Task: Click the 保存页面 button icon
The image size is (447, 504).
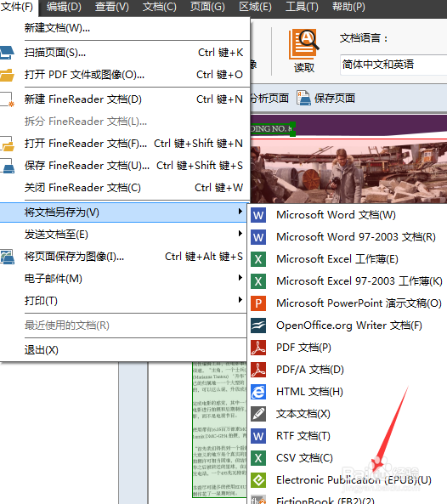Action: pos(303,98)
